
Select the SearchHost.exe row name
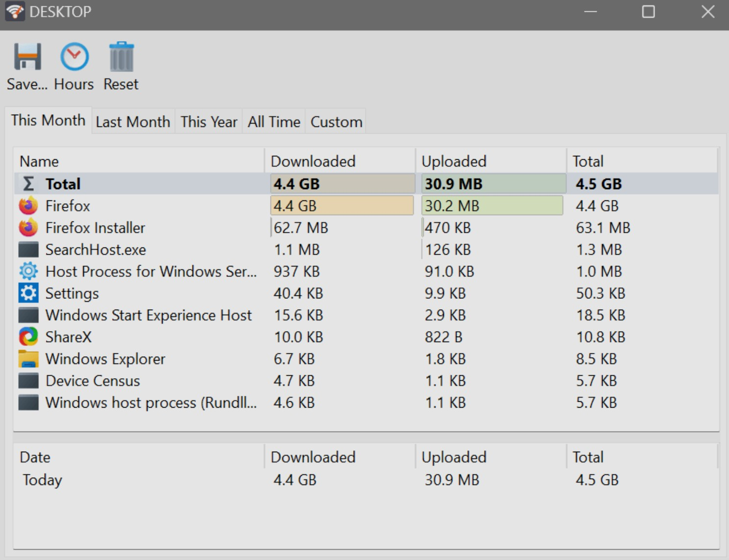[96, 250]
